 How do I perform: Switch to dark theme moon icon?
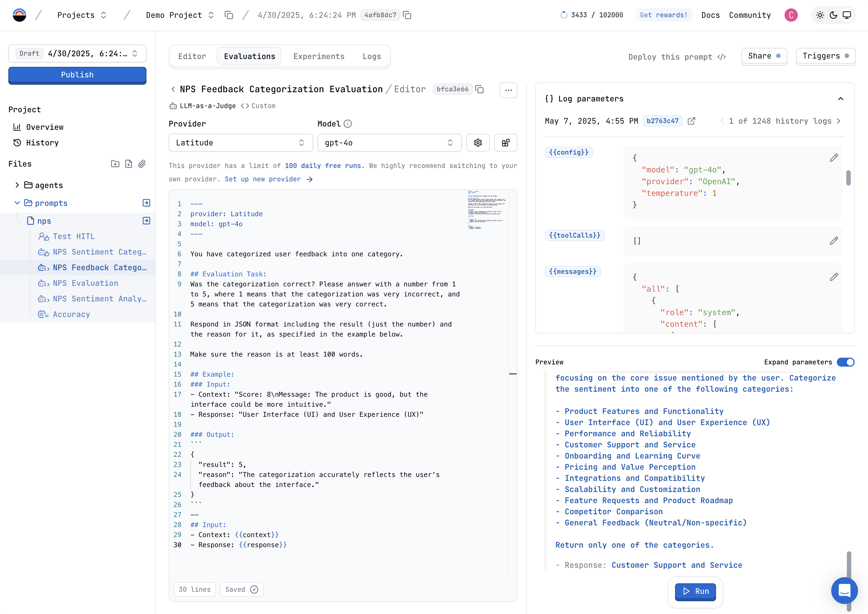833,15
